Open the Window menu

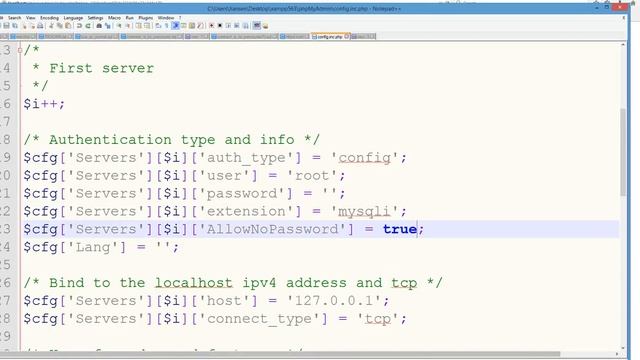(166, 18)
